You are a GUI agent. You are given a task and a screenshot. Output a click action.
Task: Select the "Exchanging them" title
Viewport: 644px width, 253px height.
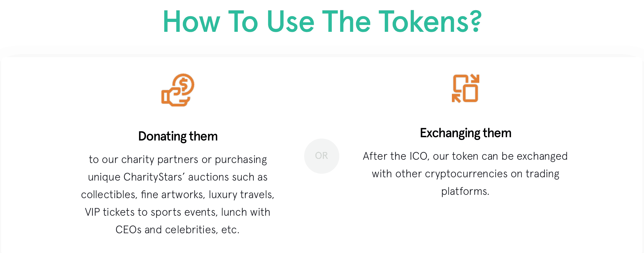pyautogui.click(x=466, y=133)
